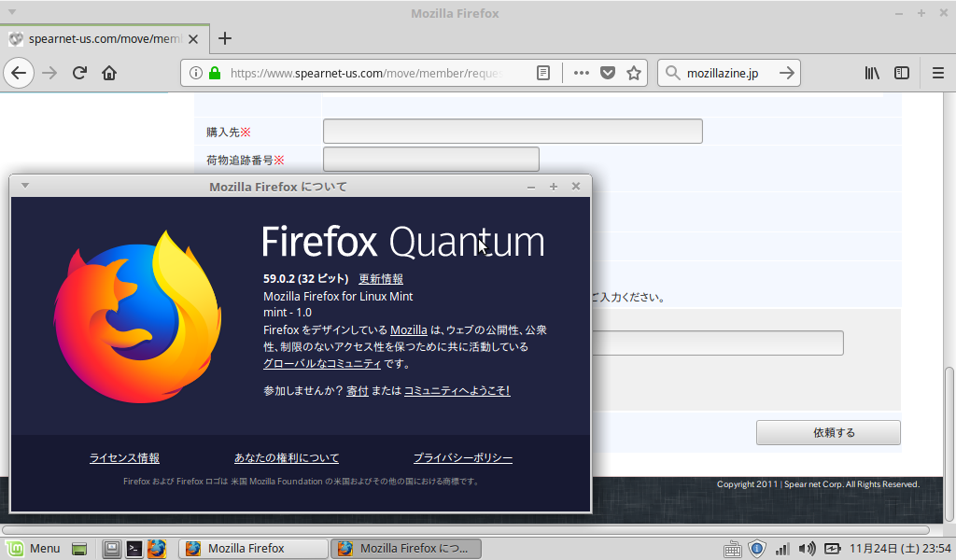
Task: Click the 寄付 donate link
Action: point(358,390)
